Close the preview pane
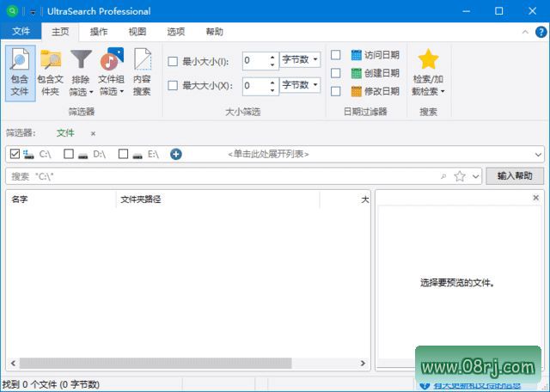This screenshot has height=392, width=550. pyautogui.click(x=535, y=198)
